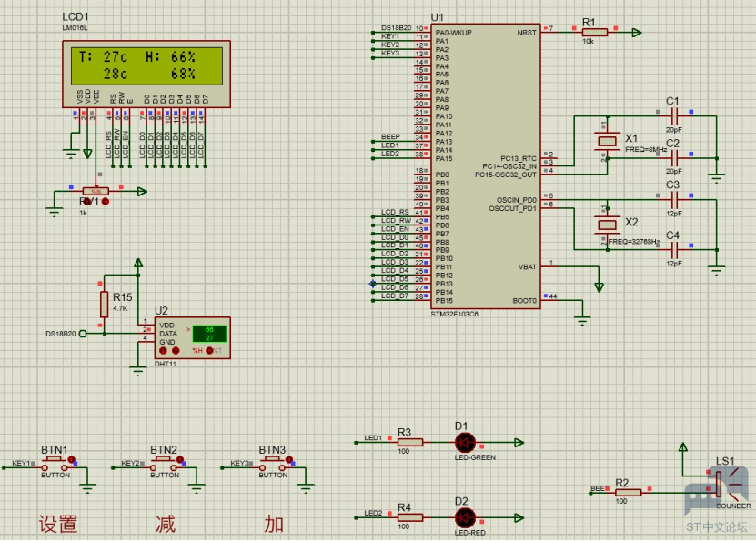Image resolution: width=756 pixels, height=541 pixels.
Task: Select the LCD1 LM016L display screen
Action: click(x=147, y=65)
